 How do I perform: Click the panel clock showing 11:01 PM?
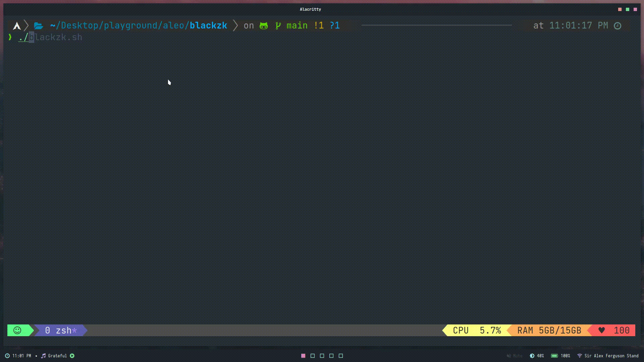coord(18,356)
